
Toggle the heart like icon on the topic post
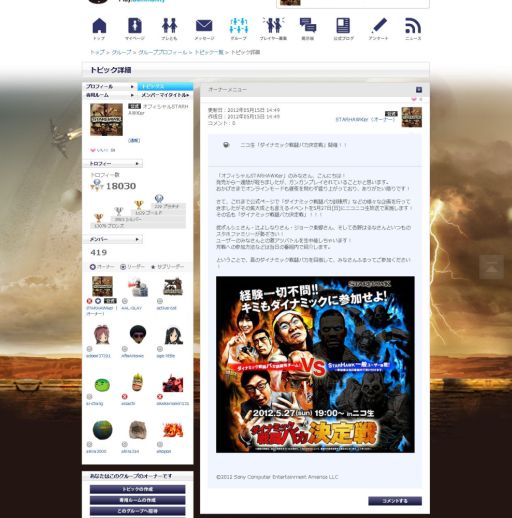click(414, 99)
